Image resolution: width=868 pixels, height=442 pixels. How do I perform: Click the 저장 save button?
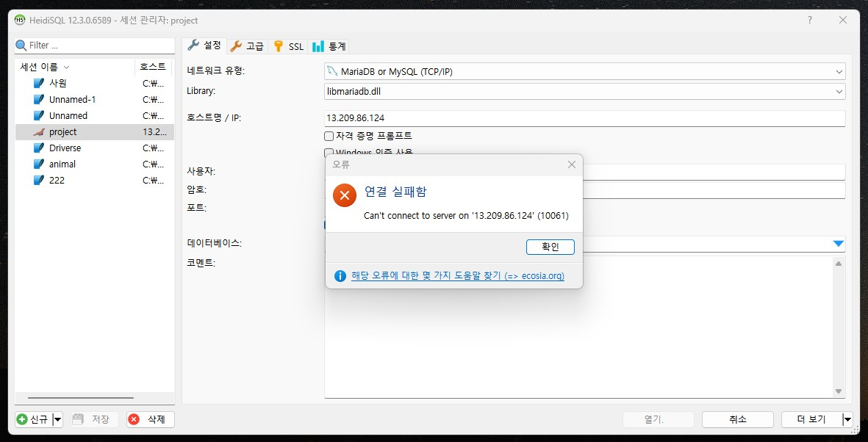[95, 419]
